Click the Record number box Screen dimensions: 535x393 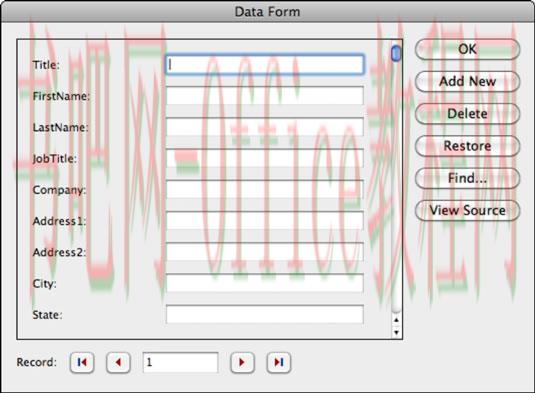tap(180, 362)
